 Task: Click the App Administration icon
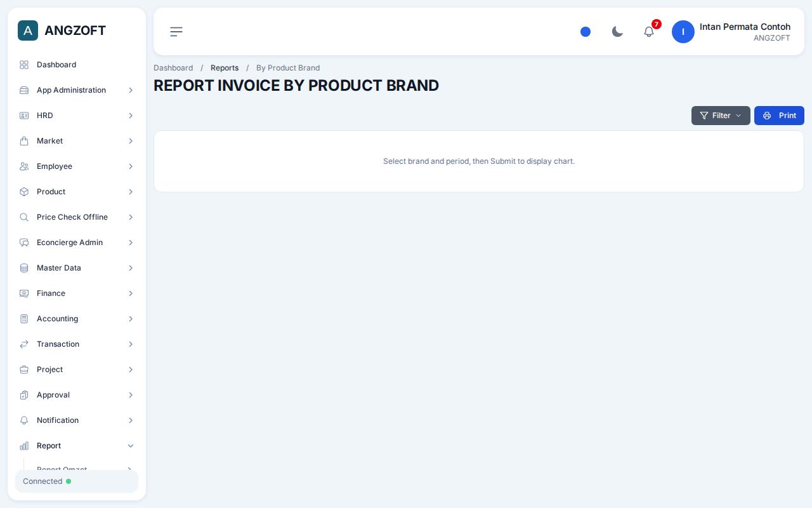[x=24, y=90]
